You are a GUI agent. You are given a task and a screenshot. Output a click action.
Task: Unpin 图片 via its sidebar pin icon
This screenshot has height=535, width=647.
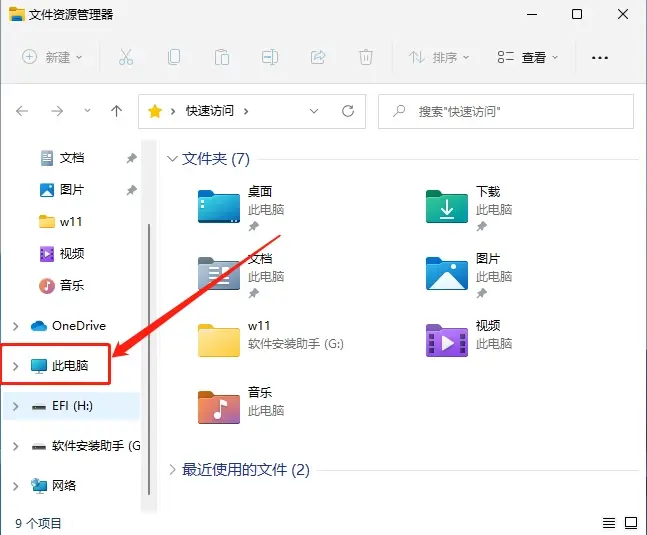pyautogui.click(x=131, y=190)
